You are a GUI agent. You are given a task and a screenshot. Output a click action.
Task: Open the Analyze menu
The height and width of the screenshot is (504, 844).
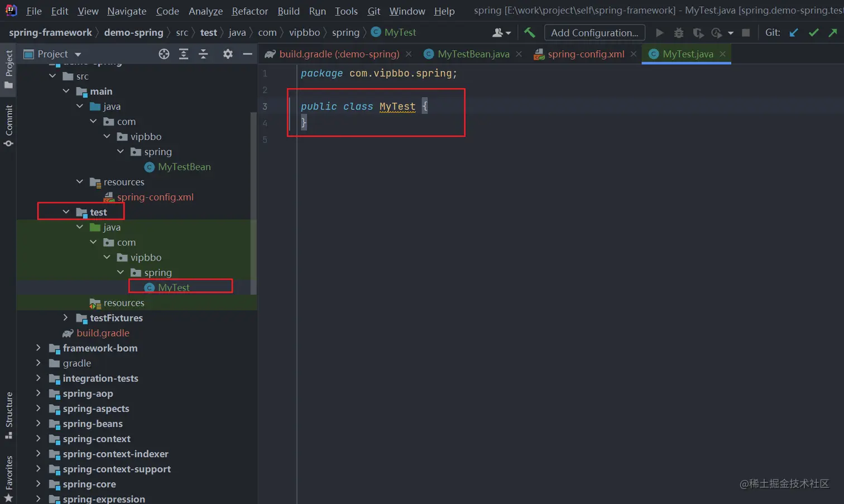[205, 11]
